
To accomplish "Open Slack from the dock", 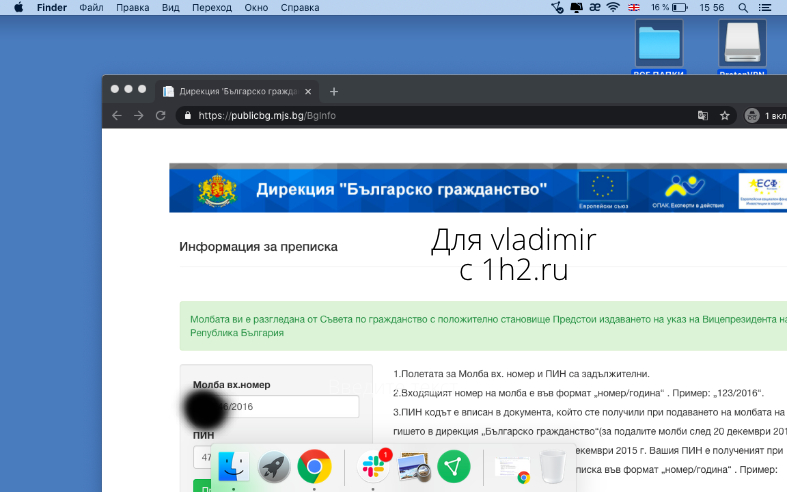I will pos(374,466).
